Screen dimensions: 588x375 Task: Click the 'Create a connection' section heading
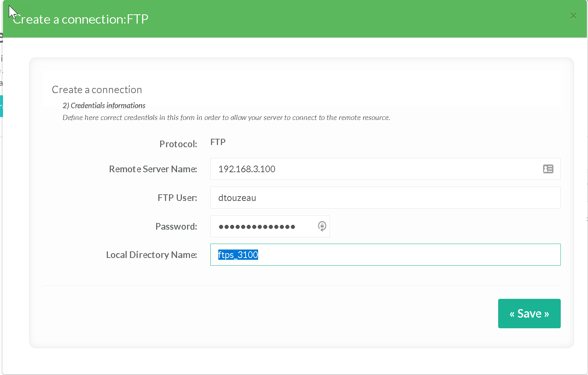tap(97, 89)
